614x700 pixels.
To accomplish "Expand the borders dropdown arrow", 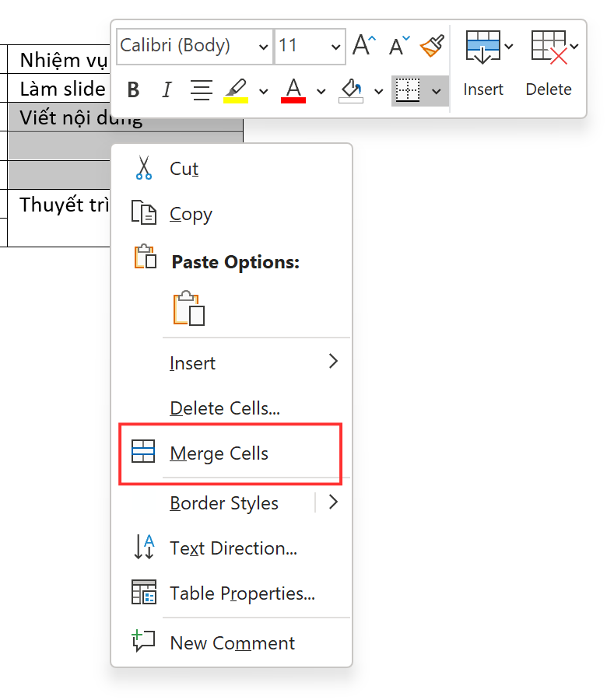I will coord(436,91).
